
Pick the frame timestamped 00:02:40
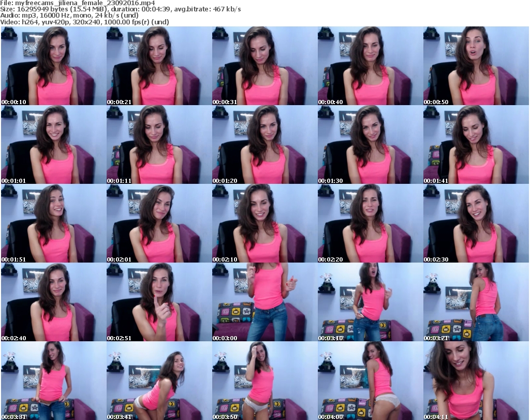point(53,302)
